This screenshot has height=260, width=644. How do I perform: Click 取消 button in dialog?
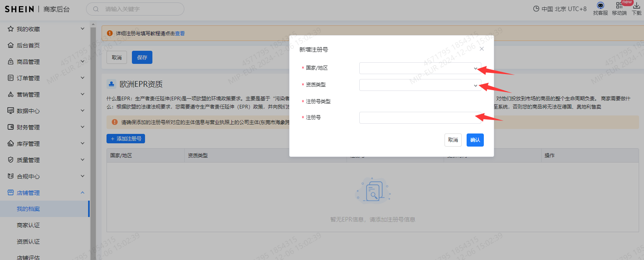[453, 140]
